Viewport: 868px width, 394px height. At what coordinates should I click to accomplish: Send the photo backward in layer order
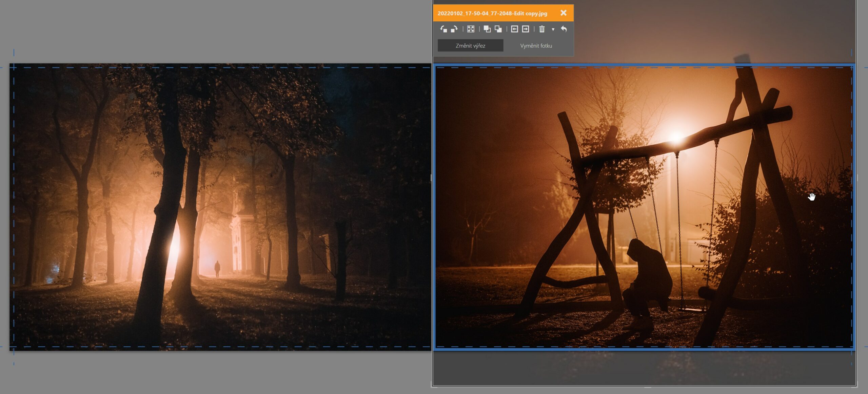coord(498,29)
